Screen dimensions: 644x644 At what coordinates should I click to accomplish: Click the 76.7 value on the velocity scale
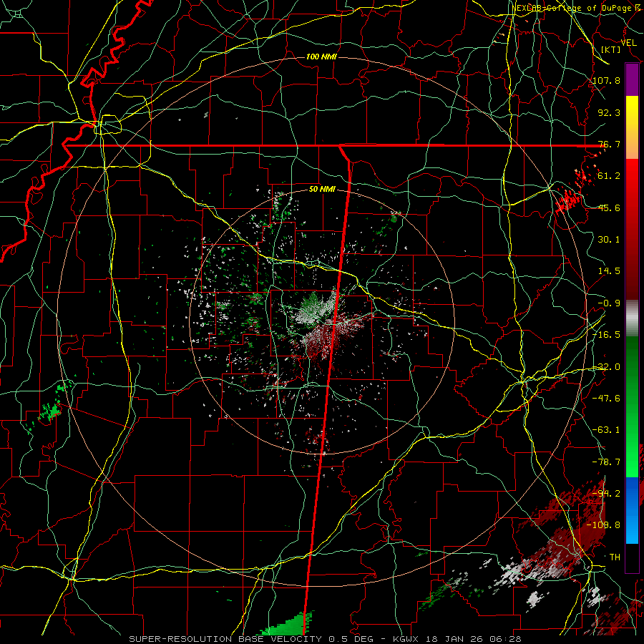(x=609, y=144)
